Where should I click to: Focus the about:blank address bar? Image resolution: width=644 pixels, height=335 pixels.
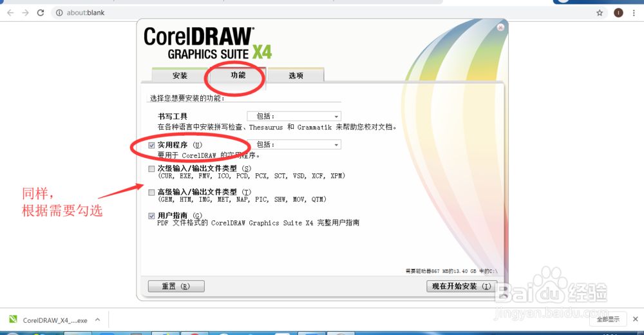click(328, 13)
